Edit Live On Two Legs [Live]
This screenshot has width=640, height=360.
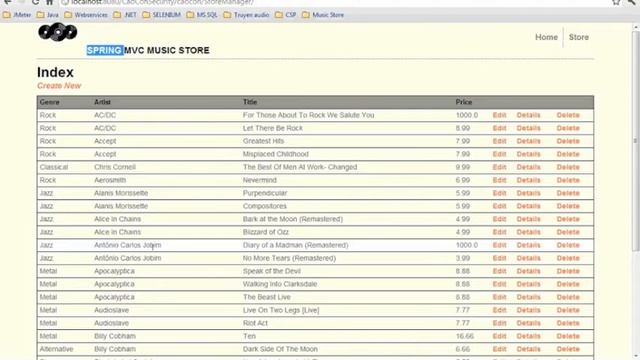coord(499,310)
